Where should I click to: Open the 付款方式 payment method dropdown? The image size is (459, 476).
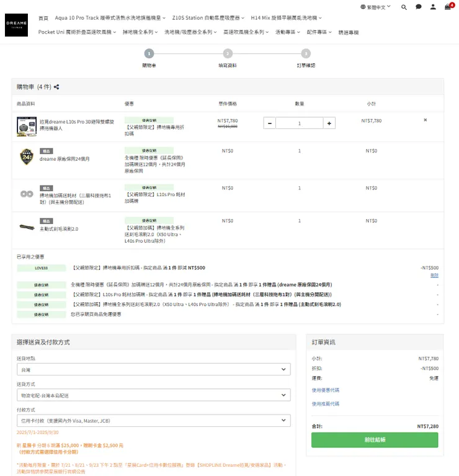click(153, 420)
